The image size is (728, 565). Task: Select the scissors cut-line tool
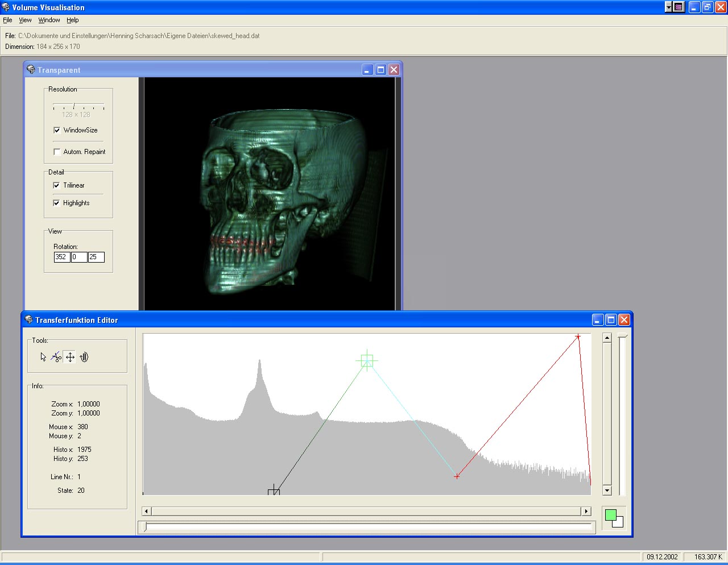56,357
